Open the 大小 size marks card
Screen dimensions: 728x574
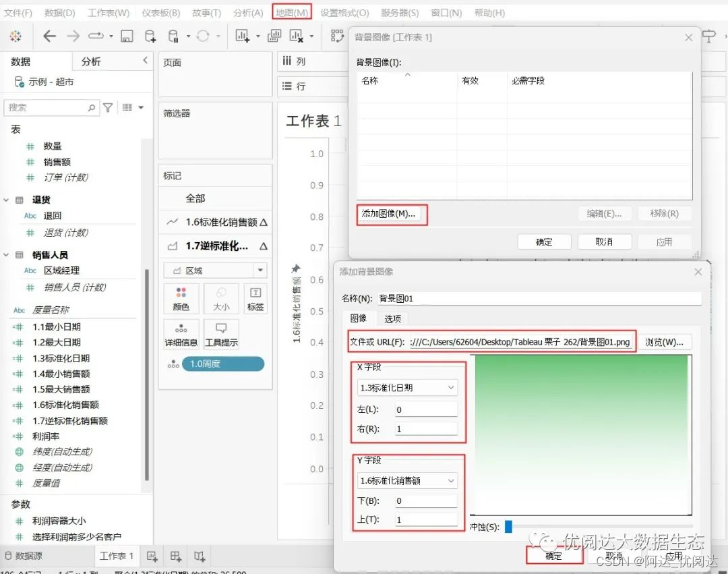coord(221,298)
